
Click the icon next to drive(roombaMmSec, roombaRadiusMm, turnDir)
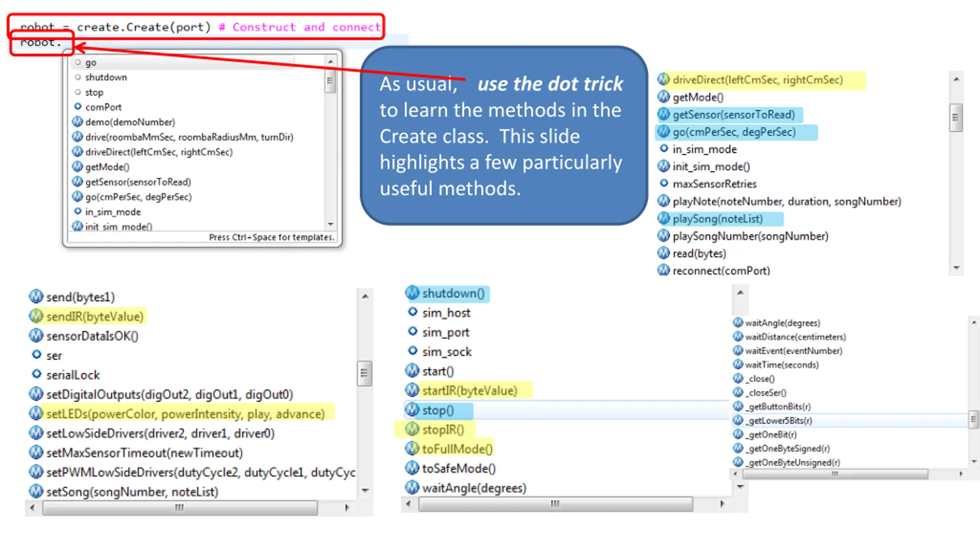coord(77,137)
